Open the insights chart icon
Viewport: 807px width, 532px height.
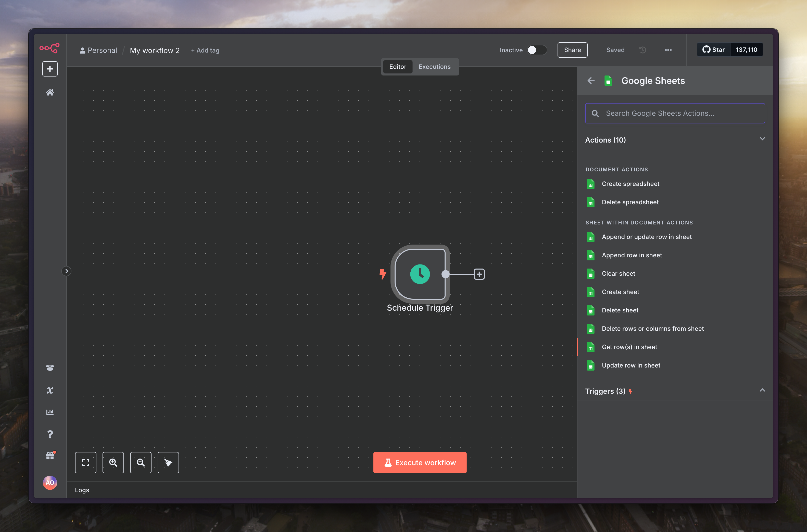click(x=50, y=412)
